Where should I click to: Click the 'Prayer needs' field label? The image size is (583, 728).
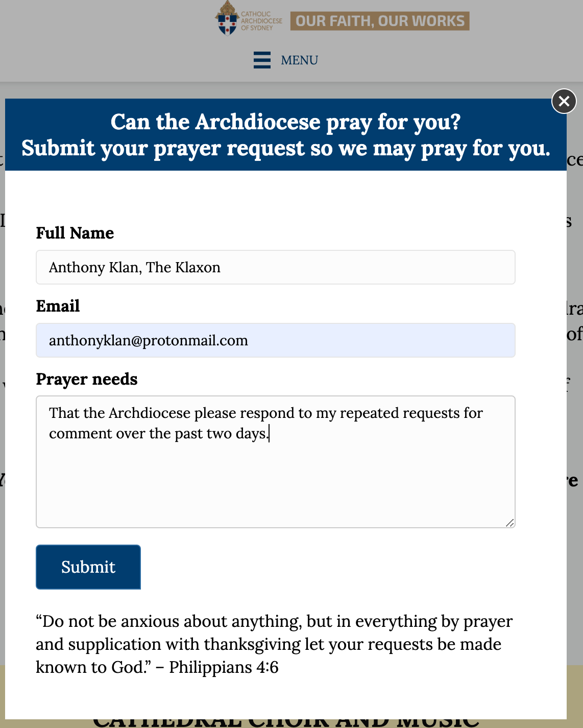tap(87, 379)
